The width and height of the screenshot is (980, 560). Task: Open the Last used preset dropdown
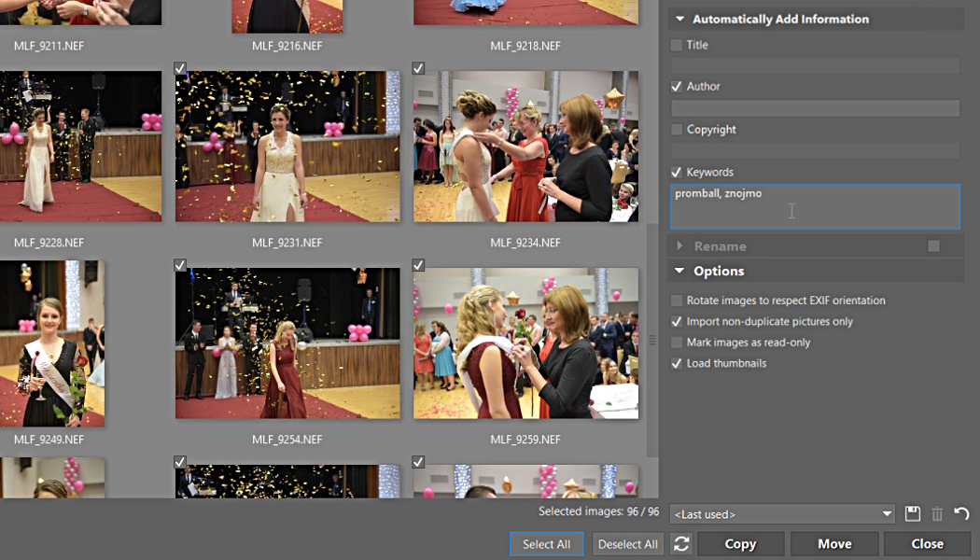(782, 513)
